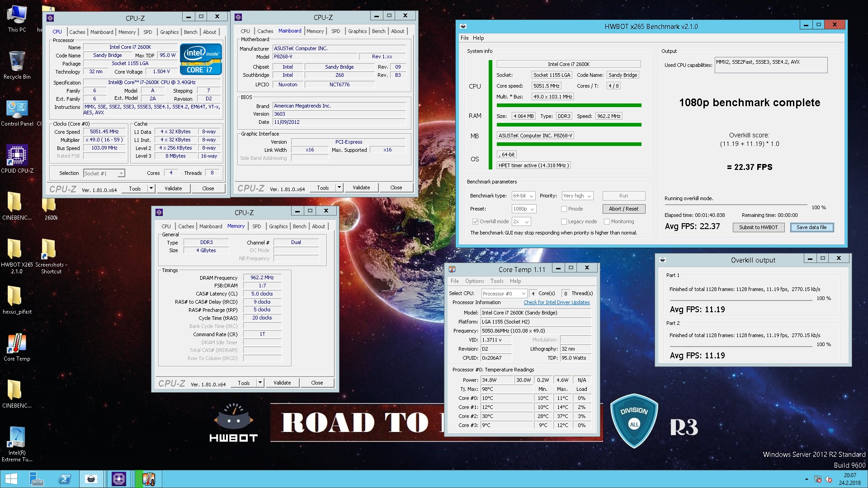Open the CINEBENC... folder above 2600k row
This screenshot has height=488, width=868.
(17, 206)
